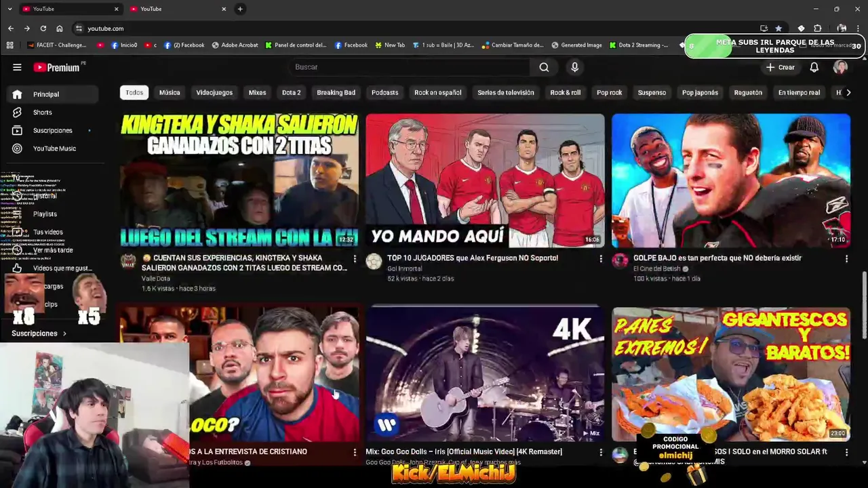Screen dimensions: 868x488
Task: Select the Suspenso filter chip
Action: tap(652, 93)
